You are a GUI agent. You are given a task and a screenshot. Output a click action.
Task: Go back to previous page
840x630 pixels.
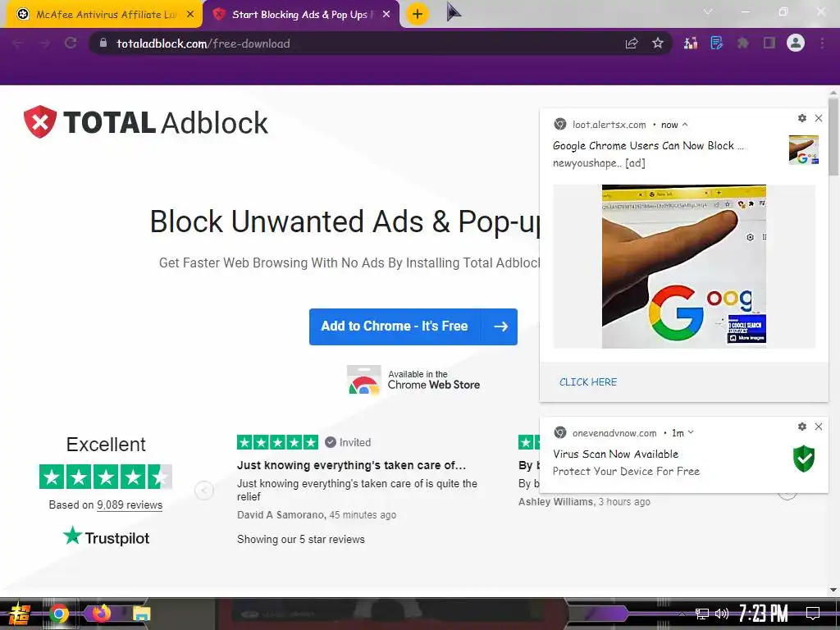tap(18, 43)
